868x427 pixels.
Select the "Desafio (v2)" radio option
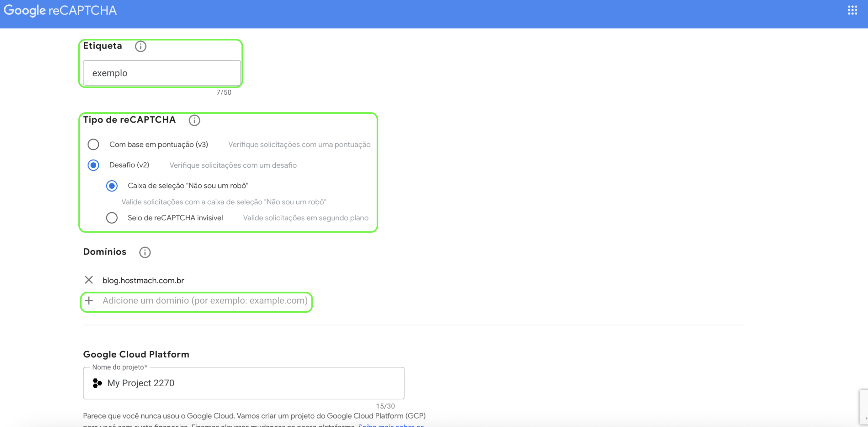tap(93, 165)
